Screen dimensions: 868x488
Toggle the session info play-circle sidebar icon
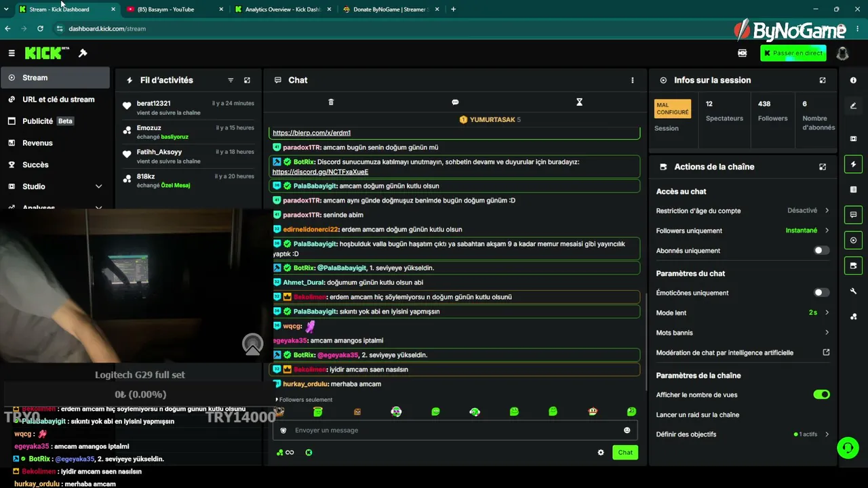pyautogui.click(x=853, y=240)
